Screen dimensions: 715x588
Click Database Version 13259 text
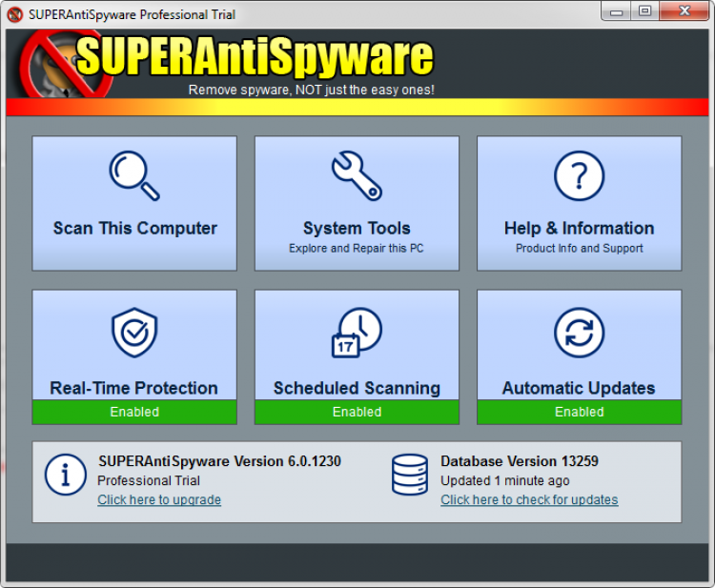tap(520, 461)
